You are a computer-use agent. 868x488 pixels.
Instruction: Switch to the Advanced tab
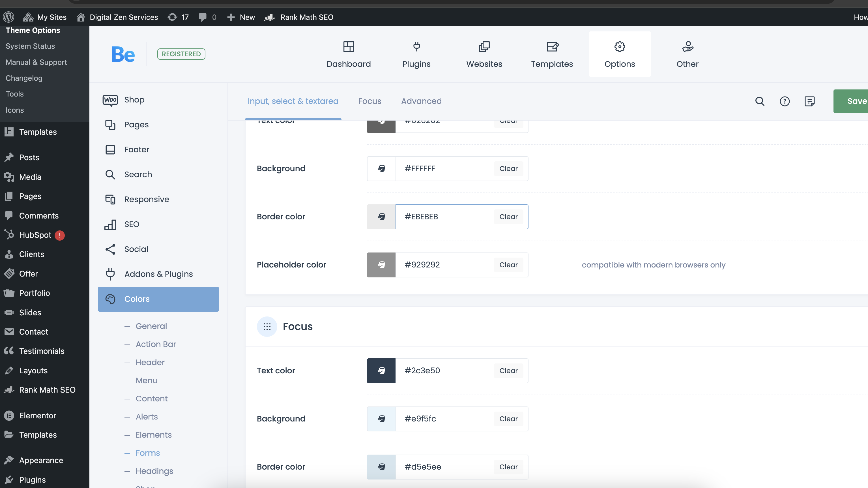coord(421,101)
